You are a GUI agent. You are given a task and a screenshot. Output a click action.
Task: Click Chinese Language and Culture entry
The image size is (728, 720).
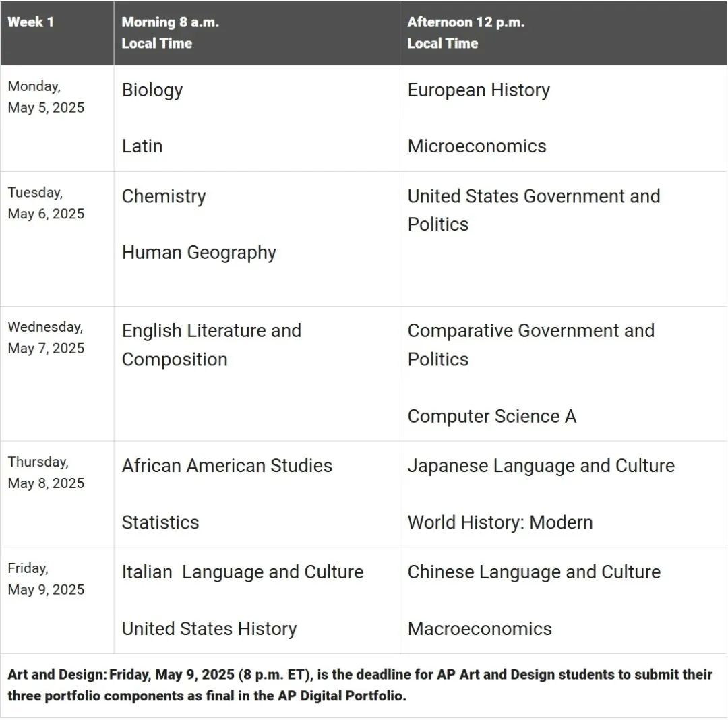point(534,572)
